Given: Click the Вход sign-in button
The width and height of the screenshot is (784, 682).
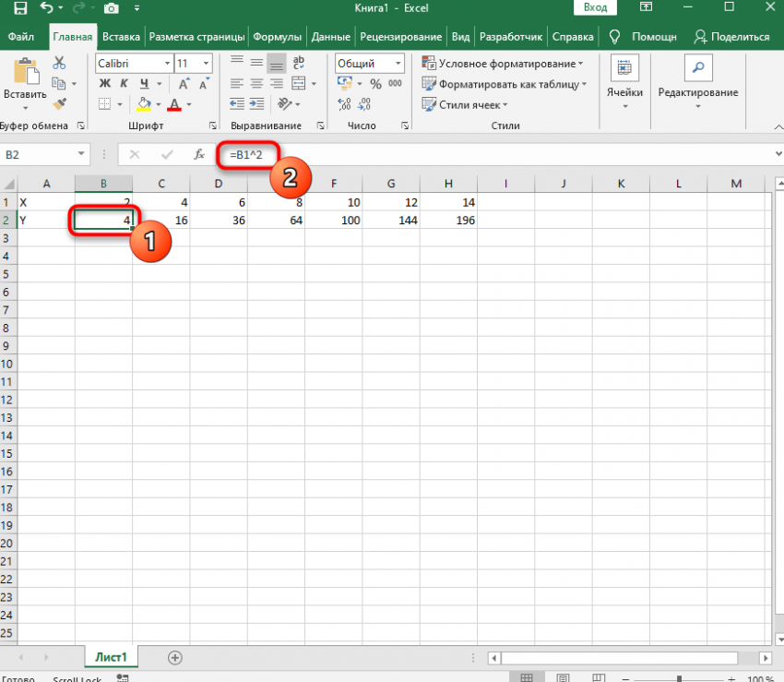Looking at the screenshot, I should [x=595, y=8].
